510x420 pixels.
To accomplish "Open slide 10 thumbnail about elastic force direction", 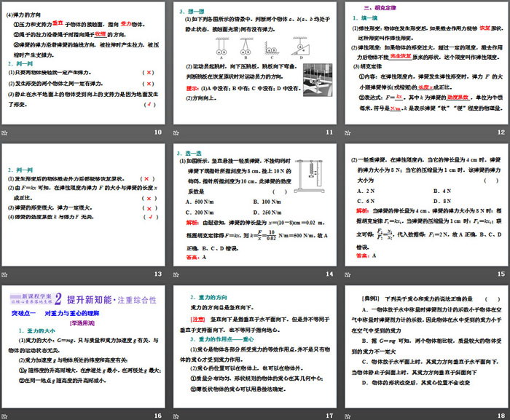I will pos(83,63).
